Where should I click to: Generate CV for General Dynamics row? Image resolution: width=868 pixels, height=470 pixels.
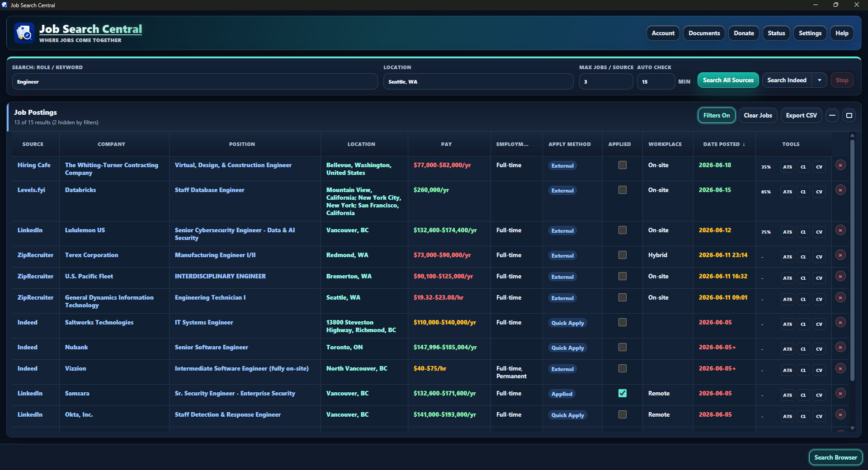pyautogui.click(x=819, y=300)
